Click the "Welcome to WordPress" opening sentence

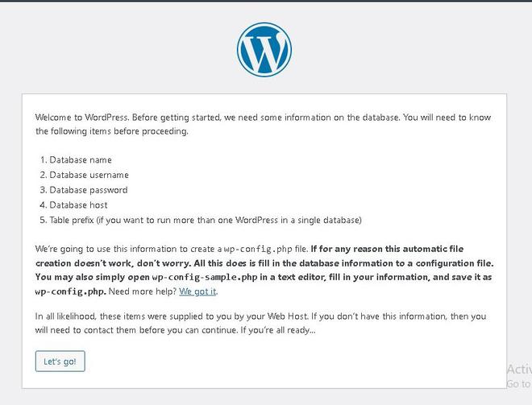81,118
